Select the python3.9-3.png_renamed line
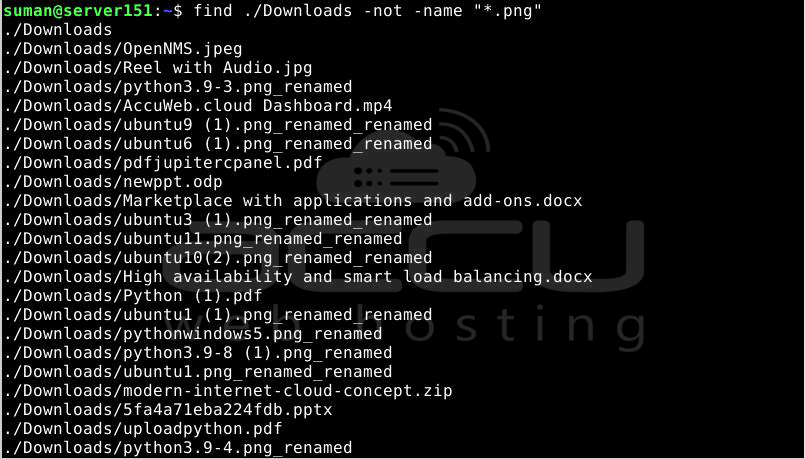This screenshot has width=805, height=459. [178, 87]
